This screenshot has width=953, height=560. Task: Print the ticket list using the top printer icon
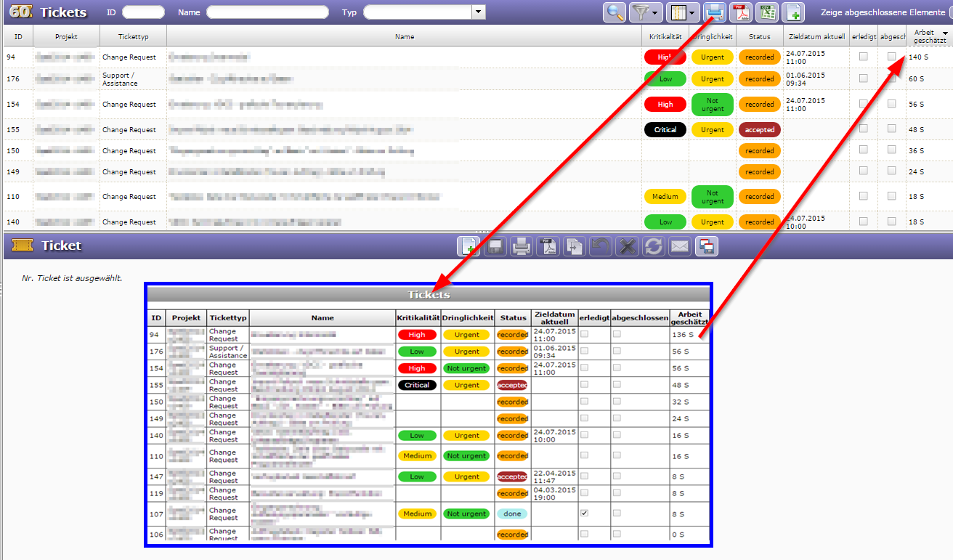[x=715, y=12]
